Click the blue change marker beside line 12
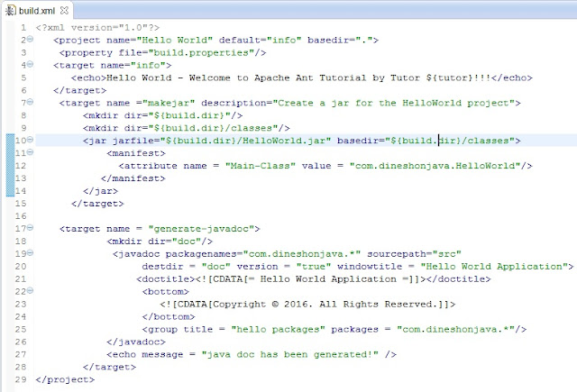 (10, 166)
